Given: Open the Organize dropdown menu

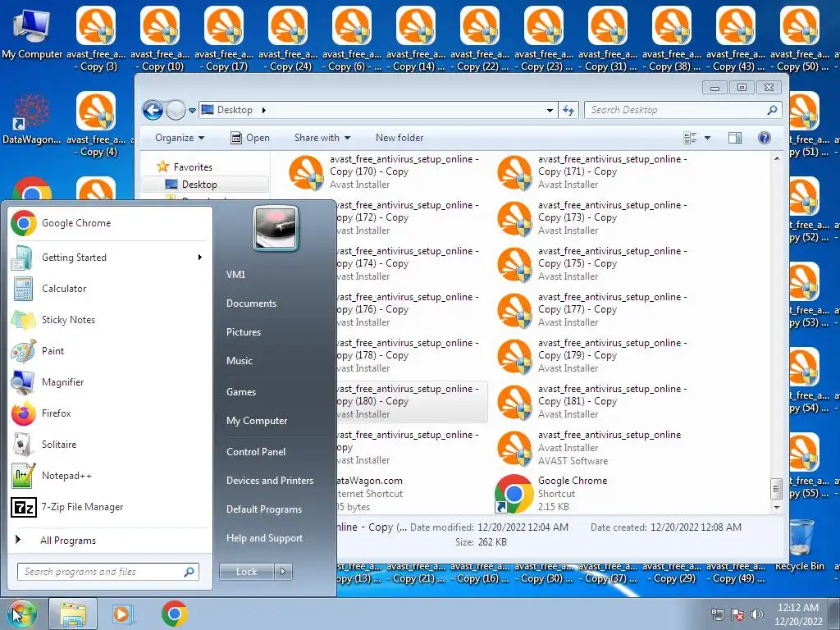Looking at the screenshot, I should click(180, 138).
